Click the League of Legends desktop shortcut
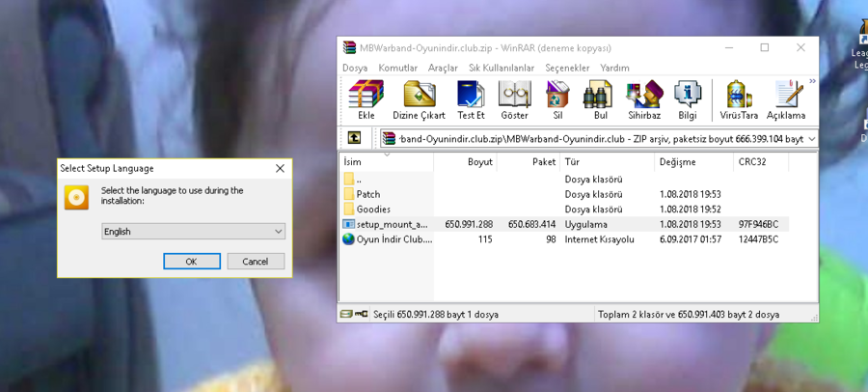Screen dimensions: 868x392 pyautogui.click(x=861, y=44)
